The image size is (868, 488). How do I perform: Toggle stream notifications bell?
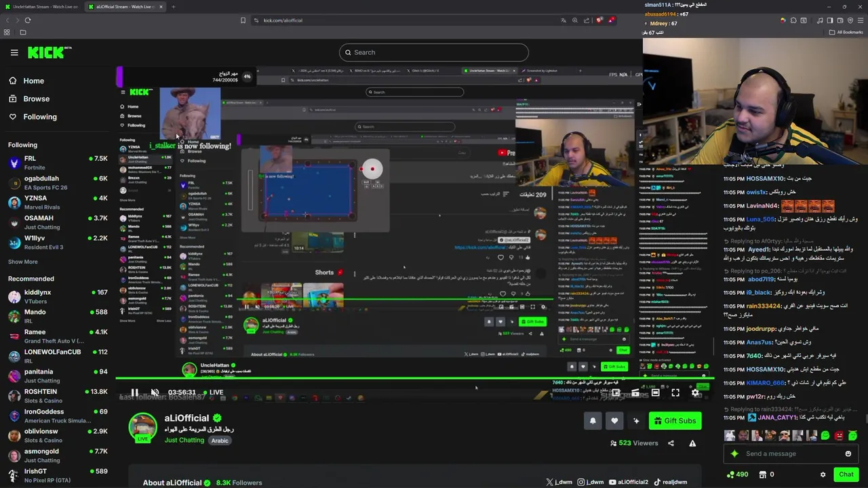[x=593, y=421]
